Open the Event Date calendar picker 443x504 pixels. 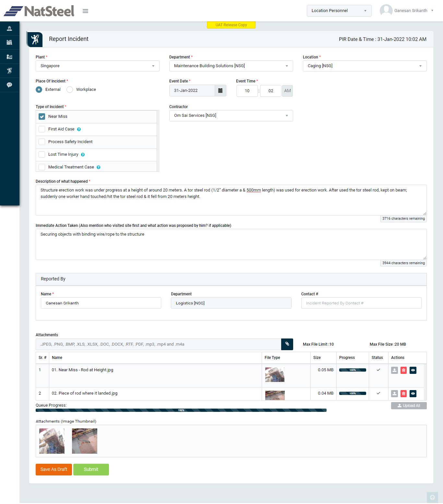[220, 91]
